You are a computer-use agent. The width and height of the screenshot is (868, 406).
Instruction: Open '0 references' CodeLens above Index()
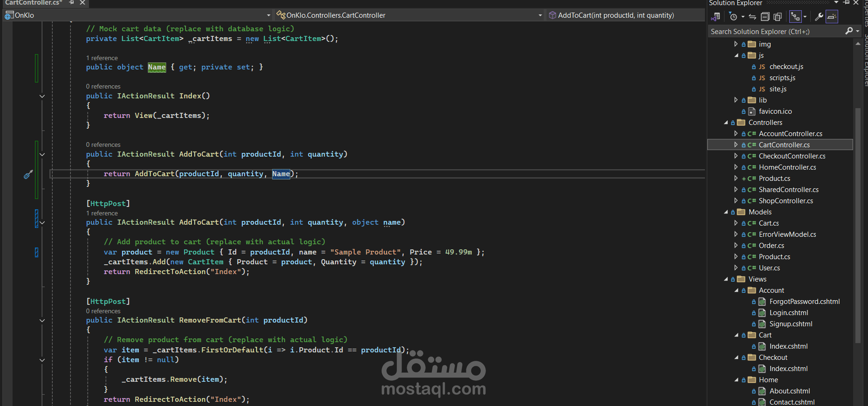click(103, 86)
